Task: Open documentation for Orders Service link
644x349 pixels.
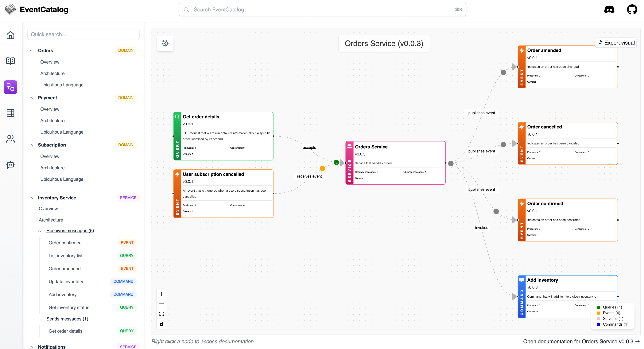Action: [x=581, y=342]
